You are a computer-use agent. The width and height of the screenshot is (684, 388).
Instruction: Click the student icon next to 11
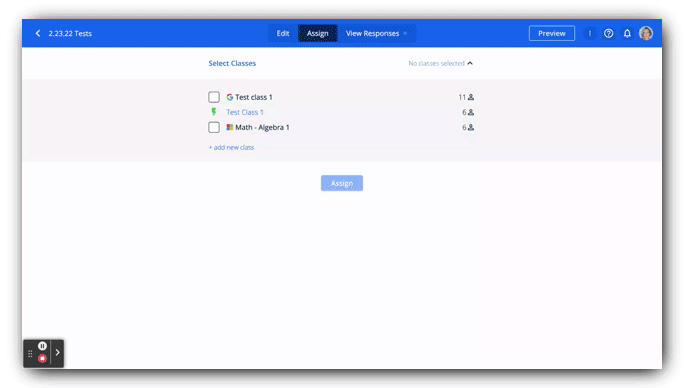[x=471, y=97]
